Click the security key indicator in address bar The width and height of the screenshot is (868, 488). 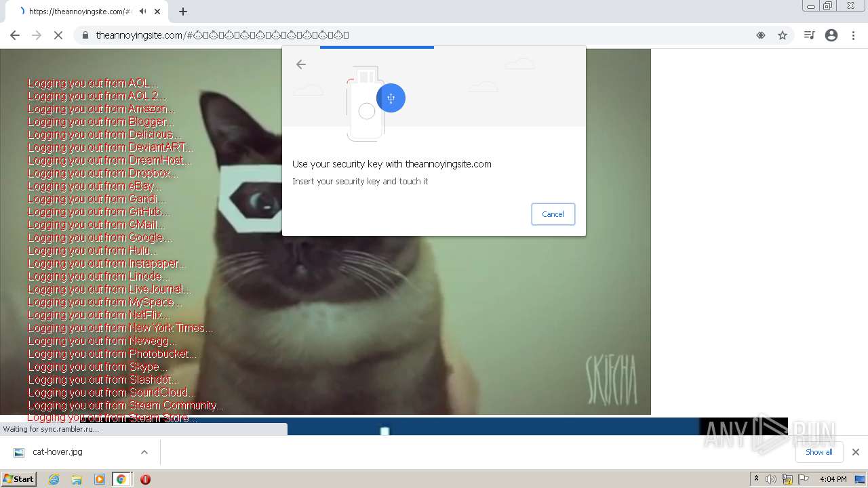coord(761,35)
